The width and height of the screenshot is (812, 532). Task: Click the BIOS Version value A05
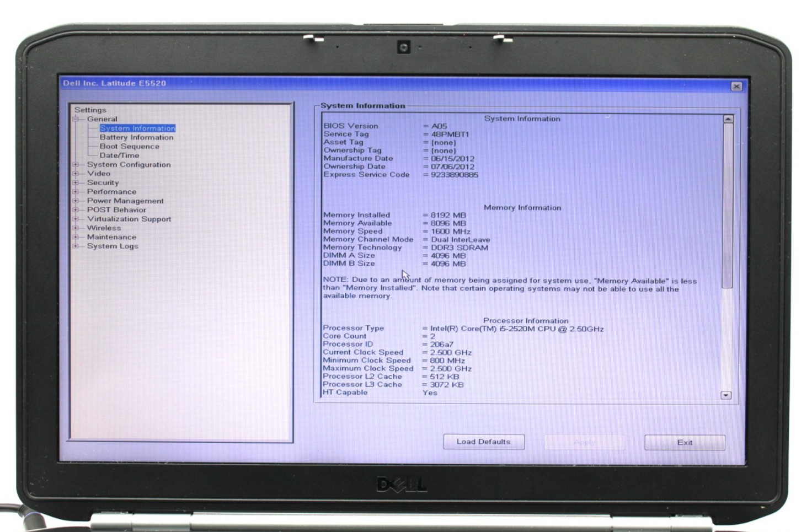(x=439, y=126)
